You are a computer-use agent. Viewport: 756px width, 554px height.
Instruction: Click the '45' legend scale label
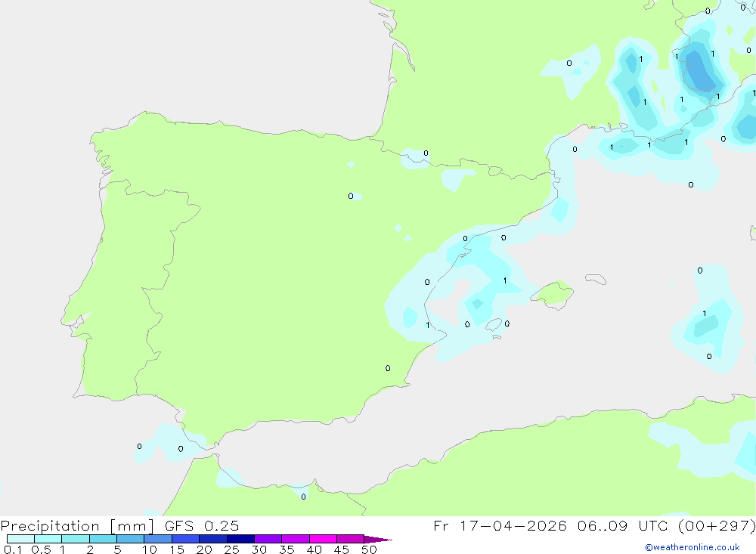[x=342, y=549]
